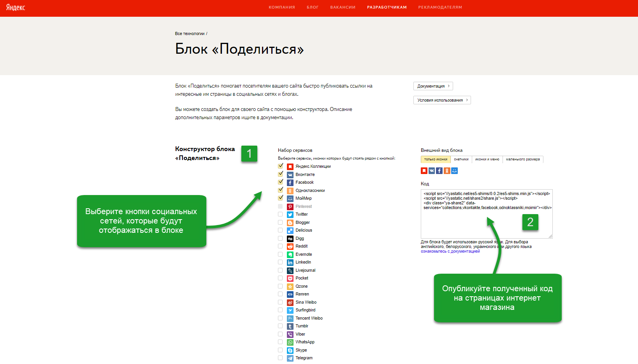The width and height of the screenshot is (638, 364).
Task: Select the 'только иконки' appearance tab
Action: pos(436,159)
